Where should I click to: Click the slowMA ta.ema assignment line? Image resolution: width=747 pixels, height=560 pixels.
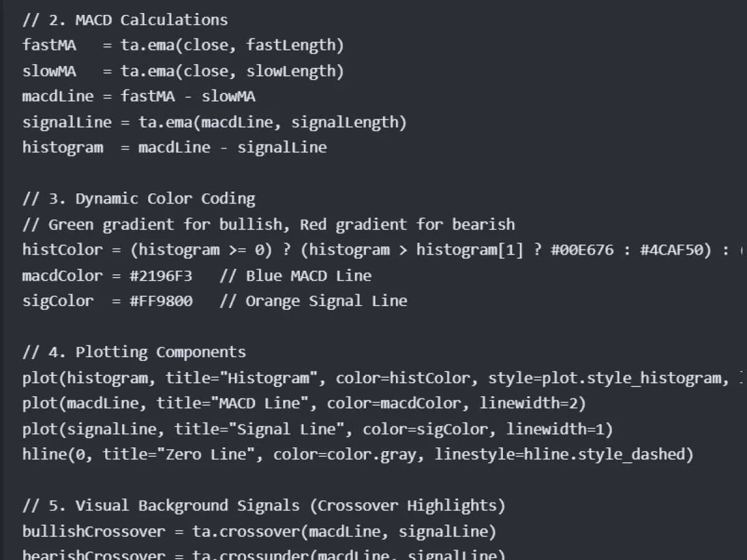[183, 71]
